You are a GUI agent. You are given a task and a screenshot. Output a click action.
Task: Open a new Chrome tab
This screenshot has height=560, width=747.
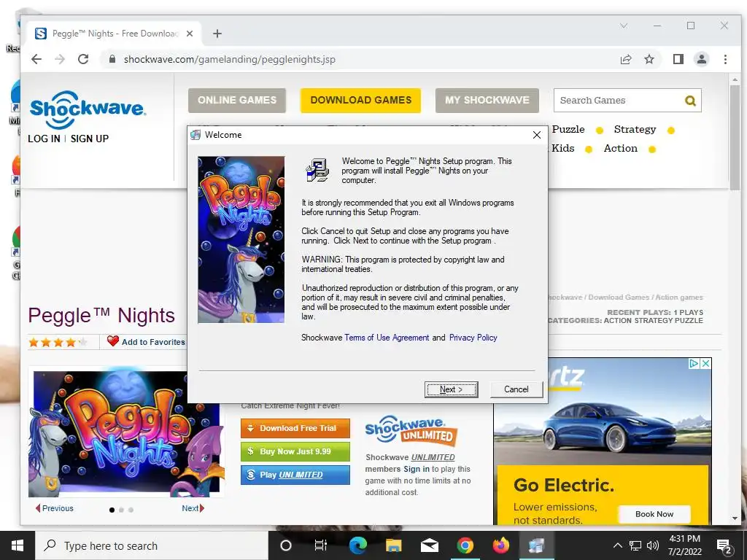[217, 34]
